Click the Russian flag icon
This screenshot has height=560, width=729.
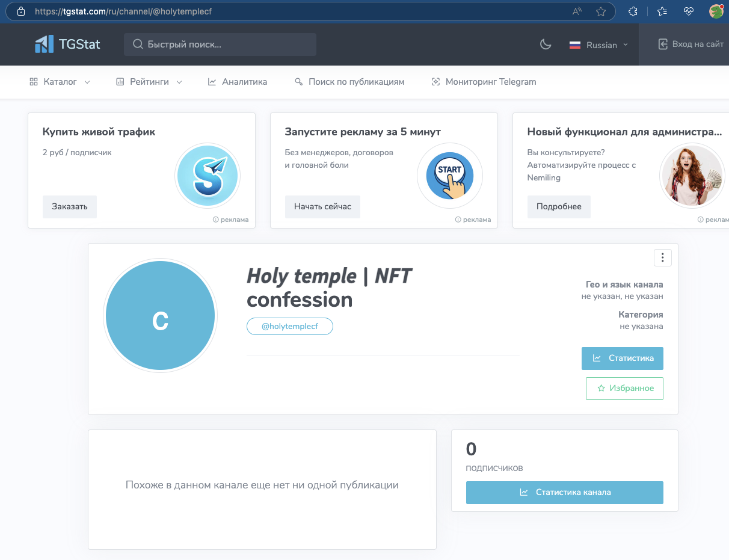[575, 45]
